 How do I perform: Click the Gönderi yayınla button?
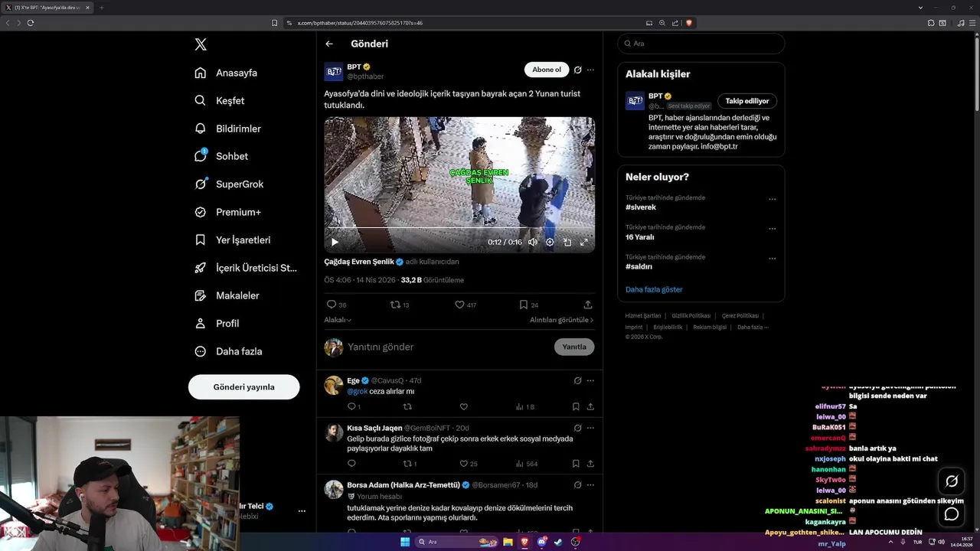pyautogui.click(x=243, y=386)
